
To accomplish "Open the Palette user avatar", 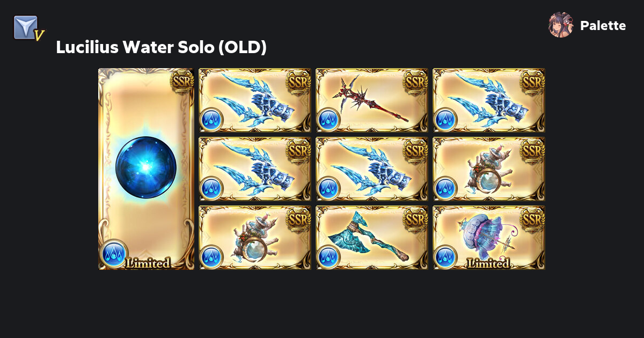I will click(561, 25).
